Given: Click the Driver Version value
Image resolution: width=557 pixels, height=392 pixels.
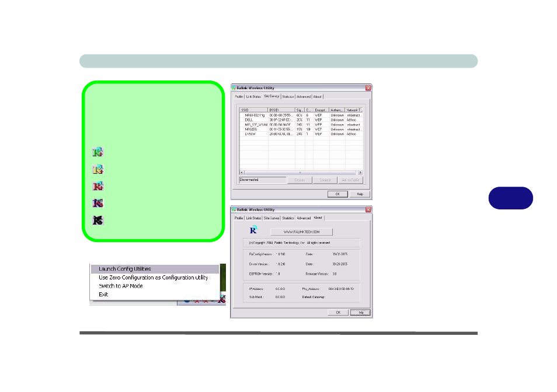Looking at the screenshot, I should 281,264.
